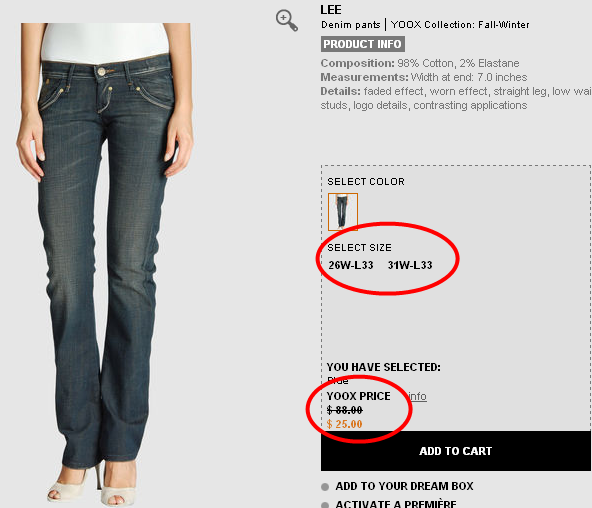
Task: Open the LEE brand heading
Action: [x=331, y=10]
